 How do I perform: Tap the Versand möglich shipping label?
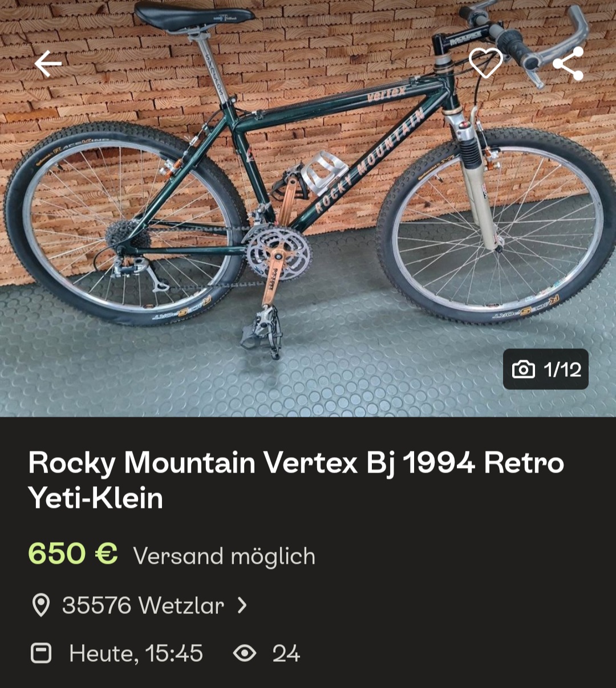[224, 556]
